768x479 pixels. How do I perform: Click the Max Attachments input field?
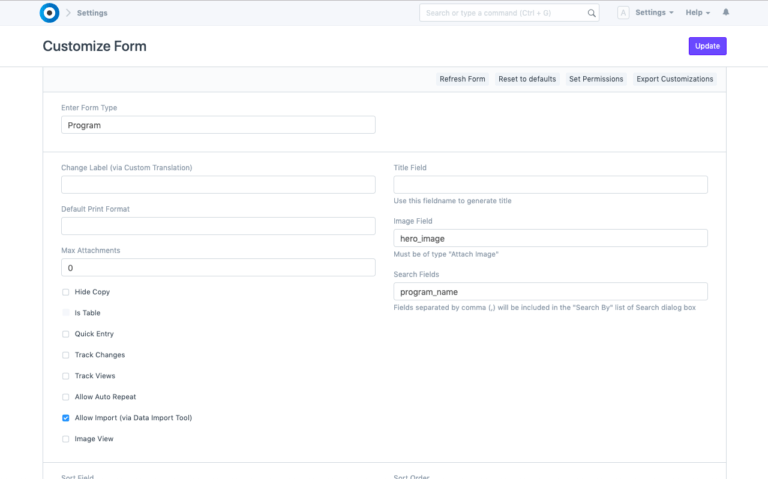pos(218,268)
